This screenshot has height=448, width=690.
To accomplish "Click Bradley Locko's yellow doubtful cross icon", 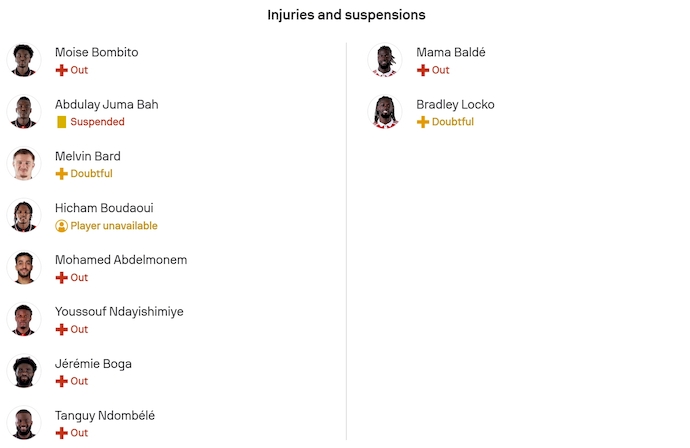I will click(423, 122).
